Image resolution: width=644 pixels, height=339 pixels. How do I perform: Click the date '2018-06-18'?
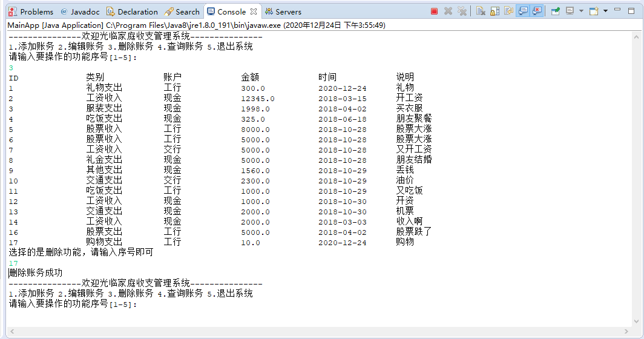click(342, 119)
